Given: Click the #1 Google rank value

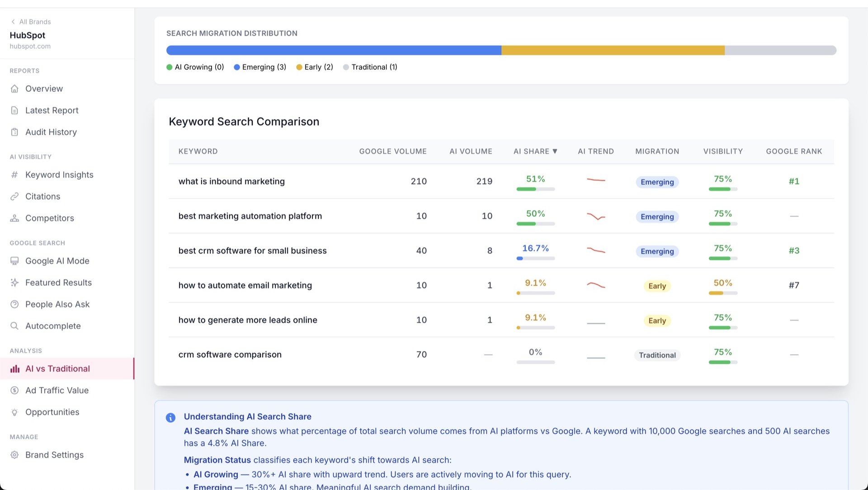Looking at the screenshot, I should [x=794, y=181].
